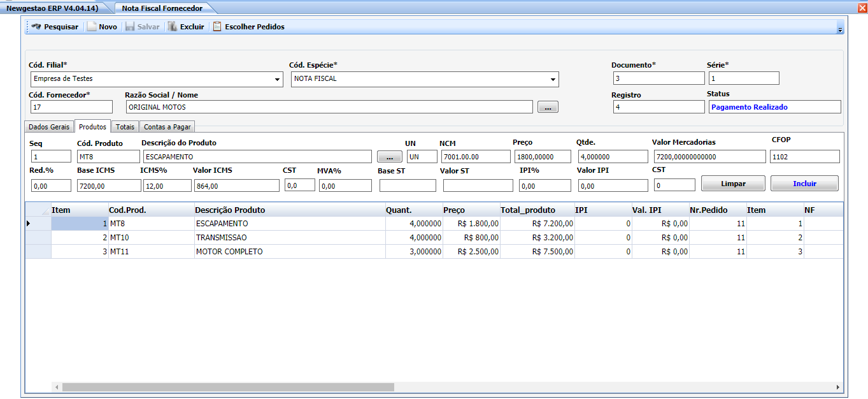This screenshot has height=399, width=868.
Task: Click the Red.% input field
Action: pos(51,185)
